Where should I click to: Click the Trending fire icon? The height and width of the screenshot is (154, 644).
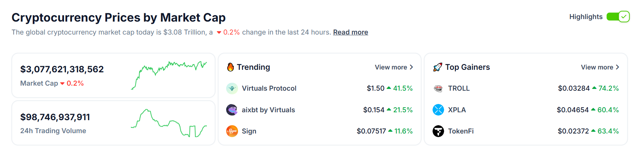(230, 67)
